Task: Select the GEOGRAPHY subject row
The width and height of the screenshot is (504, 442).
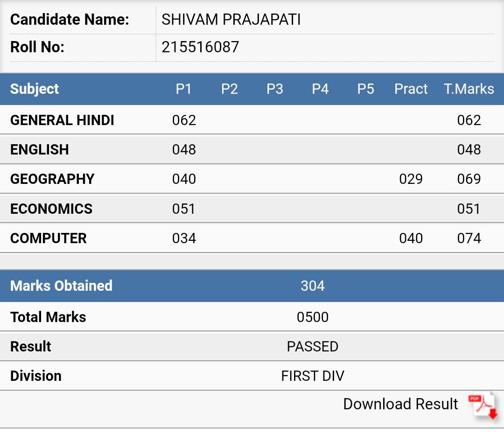Action: (x=252, y=179)
